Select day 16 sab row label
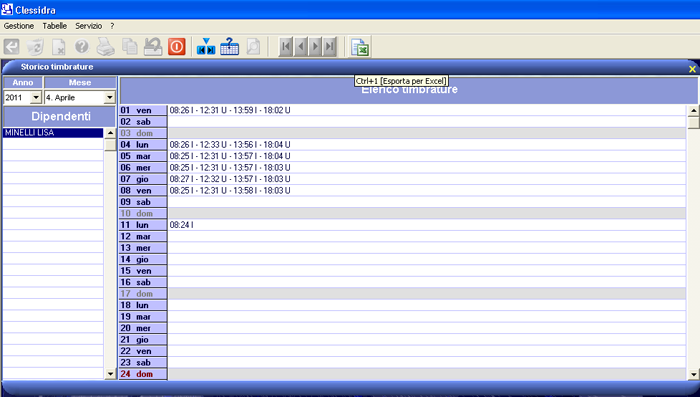 click(143, 282)
